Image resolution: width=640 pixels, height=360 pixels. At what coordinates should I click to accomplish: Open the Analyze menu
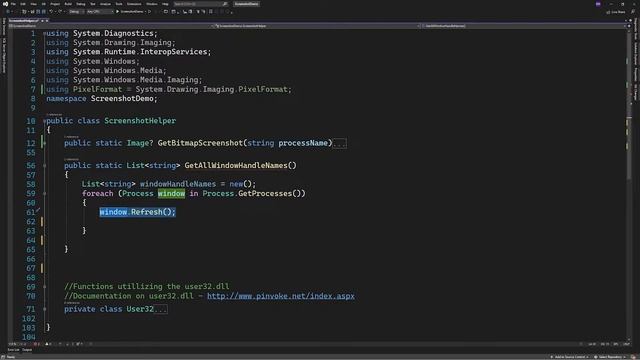pyautogui.click(x=105, y=4)
